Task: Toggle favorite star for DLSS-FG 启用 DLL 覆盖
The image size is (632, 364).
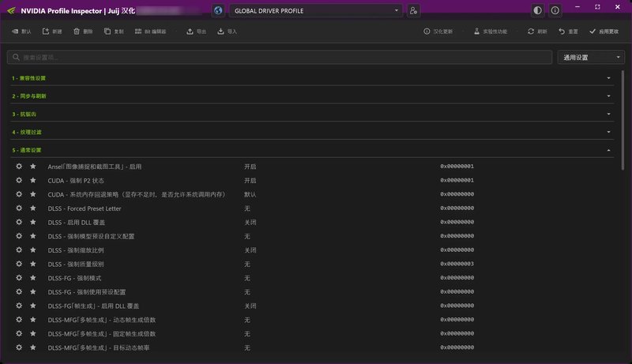Action: [x=33, y=306]
